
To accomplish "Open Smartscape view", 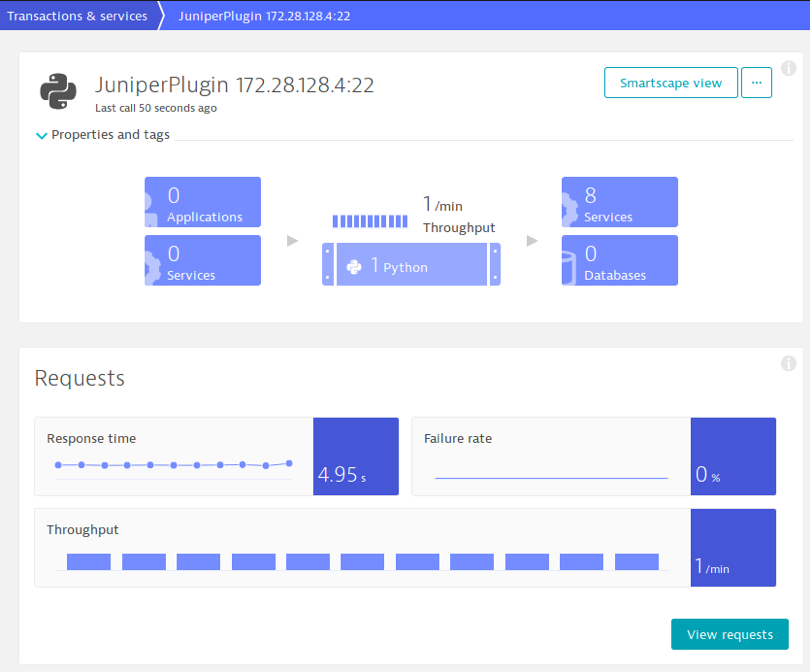I will (x=671, y=83).
